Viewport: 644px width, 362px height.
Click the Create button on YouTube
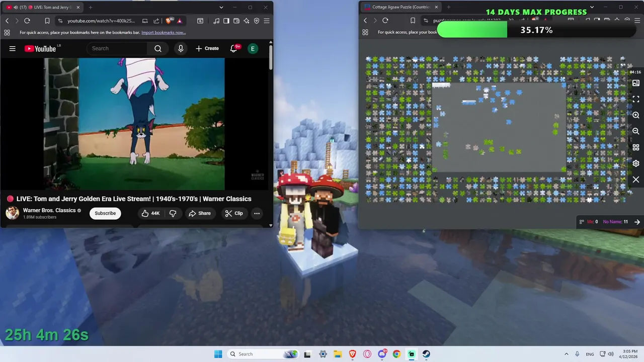[x=207, y=48]
